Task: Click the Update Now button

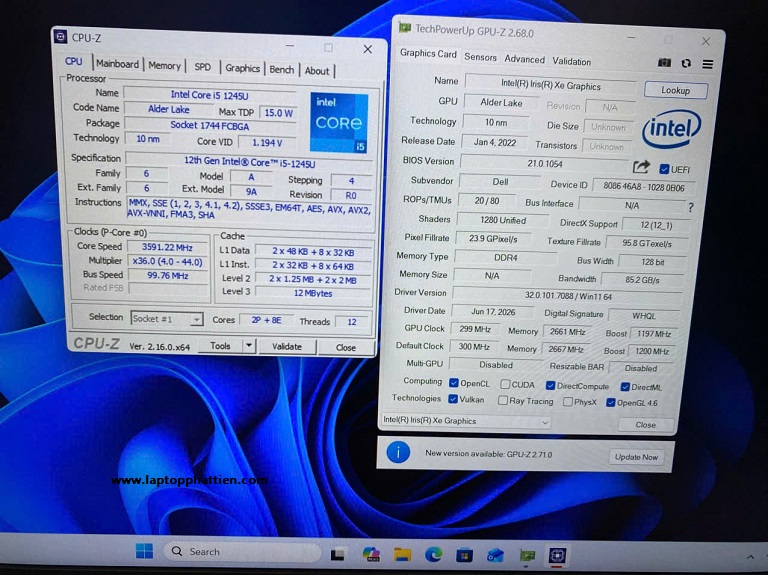Action: coord(636,457)
